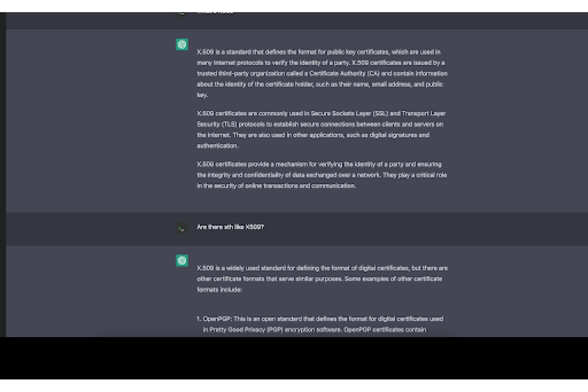Click the cut-off user message at the top

coord(215,13)
